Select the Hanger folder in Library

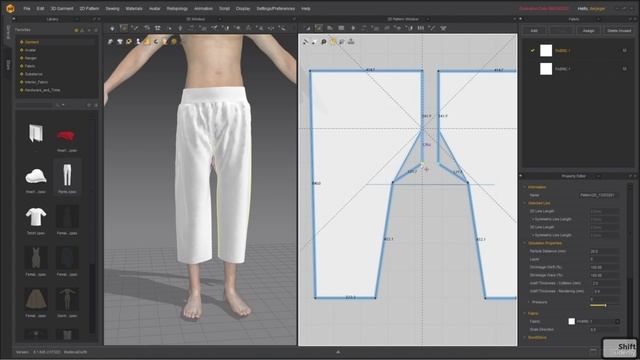click(x=31, y=58)
